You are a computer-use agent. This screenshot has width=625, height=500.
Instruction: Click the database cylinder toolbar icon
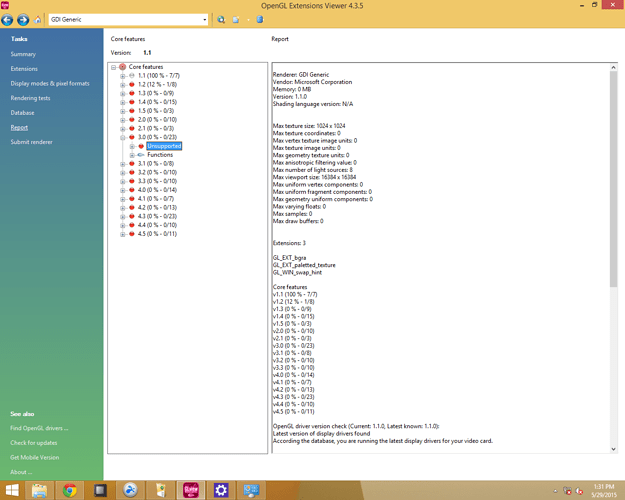[260, 20]
